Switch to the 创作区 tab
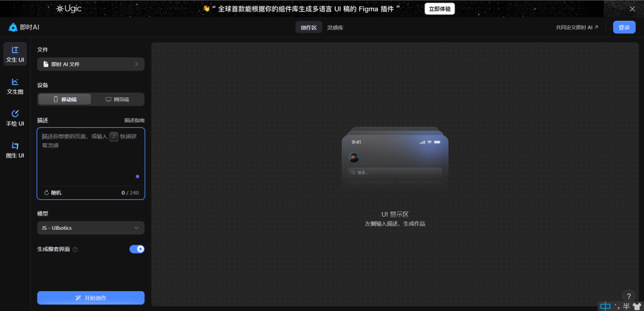The height and width of the screenshot is (311, 644). tap(308, 27)
